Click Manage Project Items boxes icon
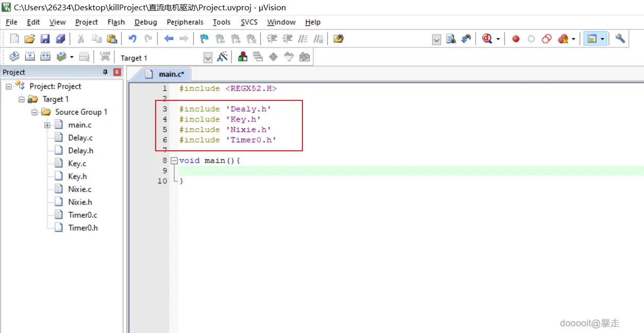This screenshot has height=333, width=644. [243, 57]
